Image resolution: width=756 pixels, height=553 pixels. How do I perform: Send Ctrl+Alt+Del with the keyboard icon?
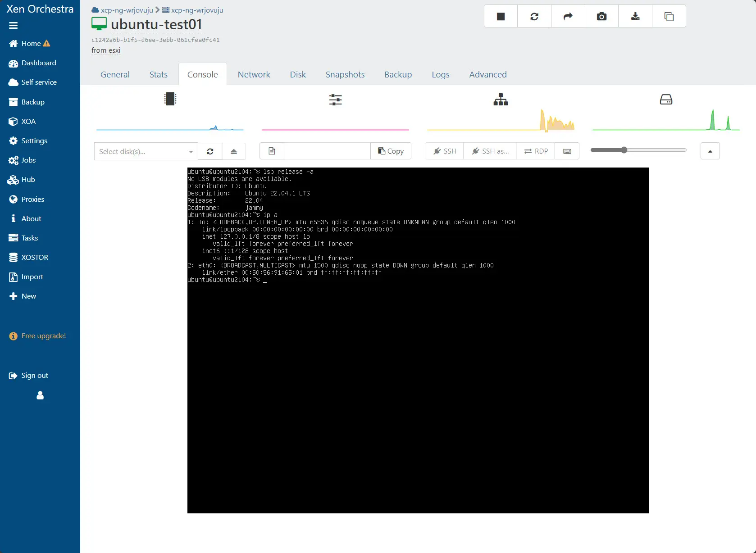tap(567, 151)
